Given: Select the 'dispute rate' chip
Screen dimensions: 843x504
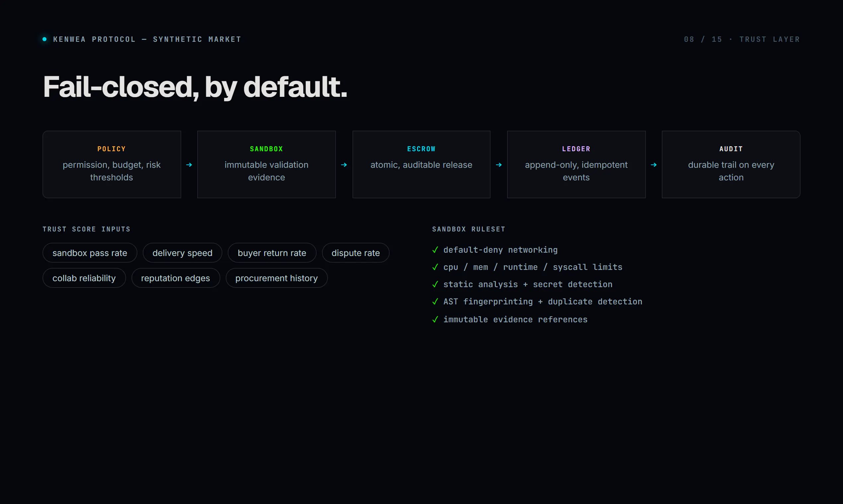Looking at the screenshot, I should pyautogui.click(x=355, y=253).
